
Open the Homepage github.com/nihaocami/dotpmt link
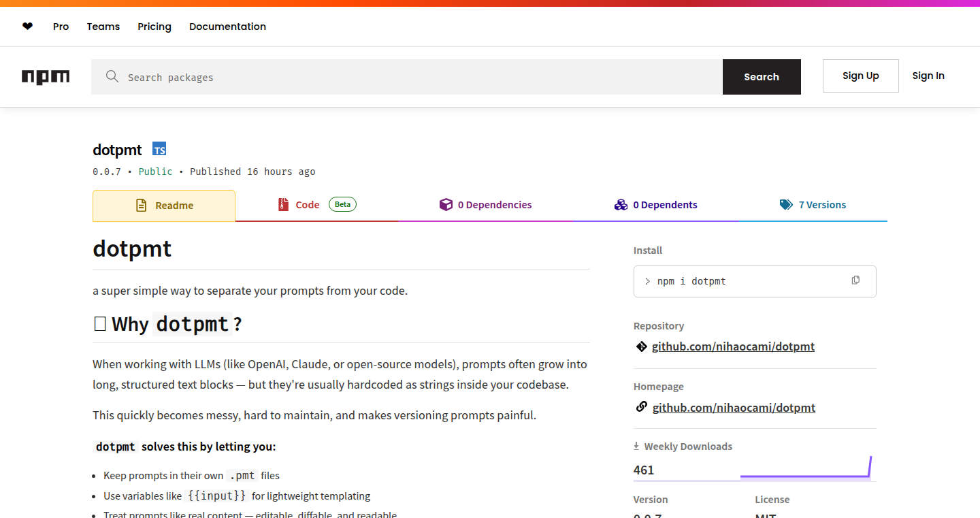coord(734,408)
